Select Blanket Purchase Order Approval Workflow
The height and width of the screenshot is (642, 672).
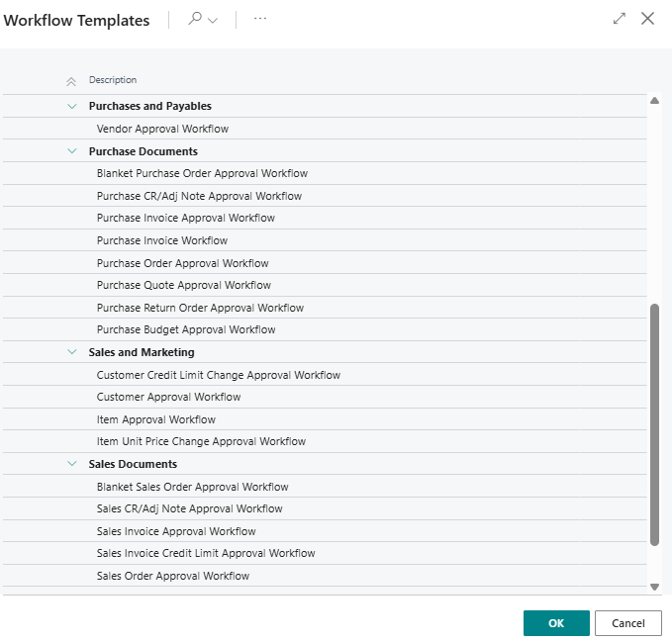[202, 173]
